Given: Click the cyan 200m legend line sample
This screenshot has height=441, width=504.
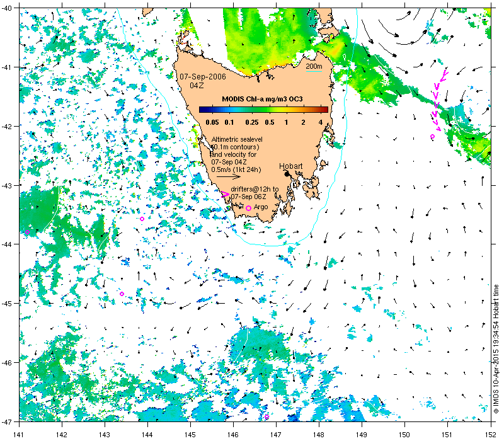Looking at the screenshot, I should (x=314, y=71).
